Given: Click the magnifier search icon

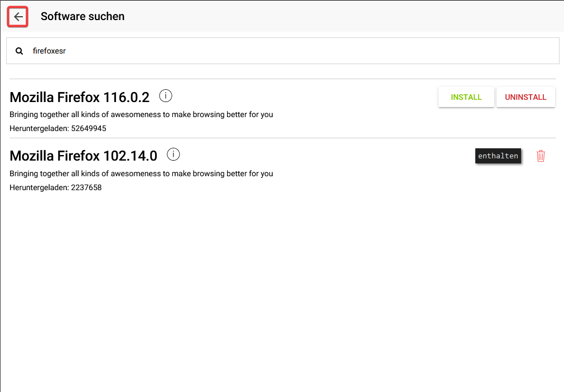Looking at the screenshot, I should tap(20, 51).
